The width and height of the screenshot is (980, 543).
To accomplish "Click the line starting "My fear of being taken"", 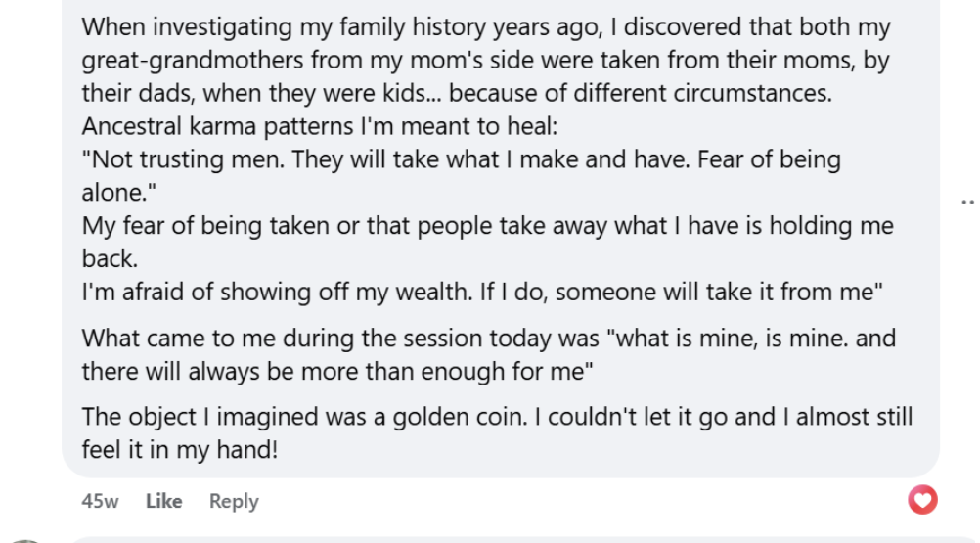I will 487,226.
